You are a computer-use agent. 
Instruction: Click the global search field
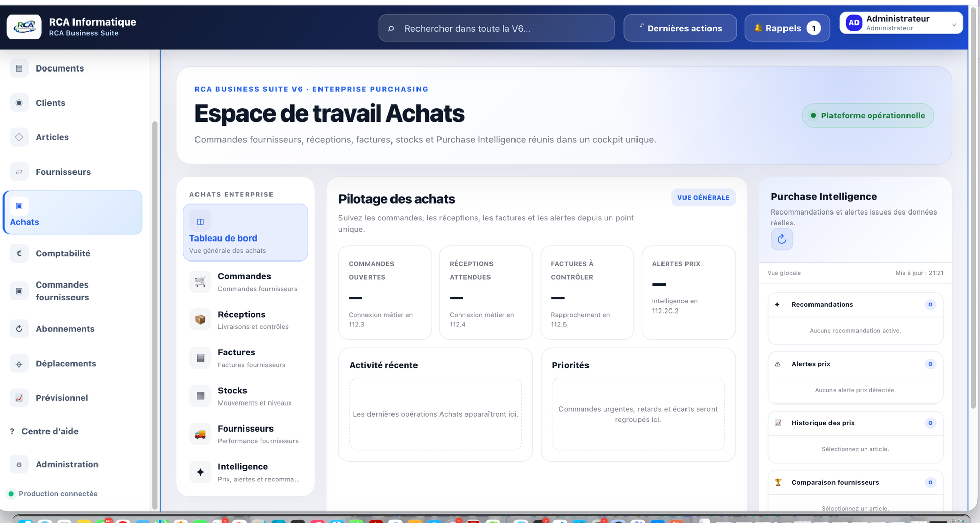tap(496, 28)
